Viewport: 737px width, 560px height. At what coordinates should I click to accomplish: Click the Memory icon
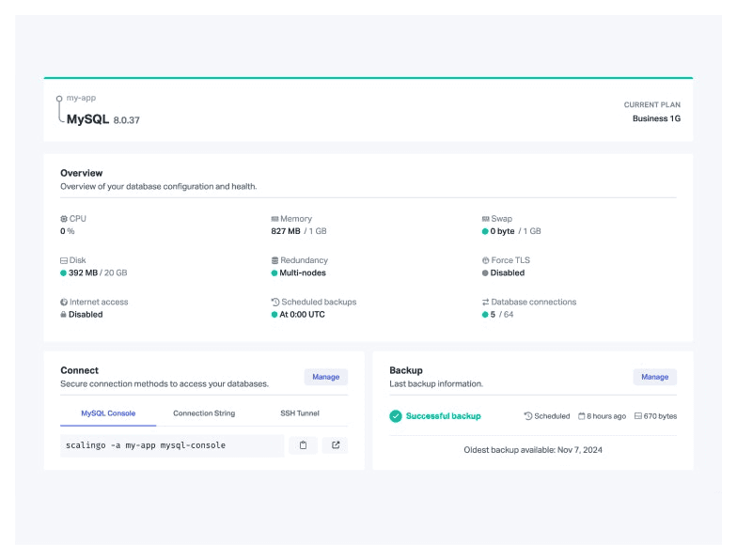pyautogui.click(x=274, y=219)
